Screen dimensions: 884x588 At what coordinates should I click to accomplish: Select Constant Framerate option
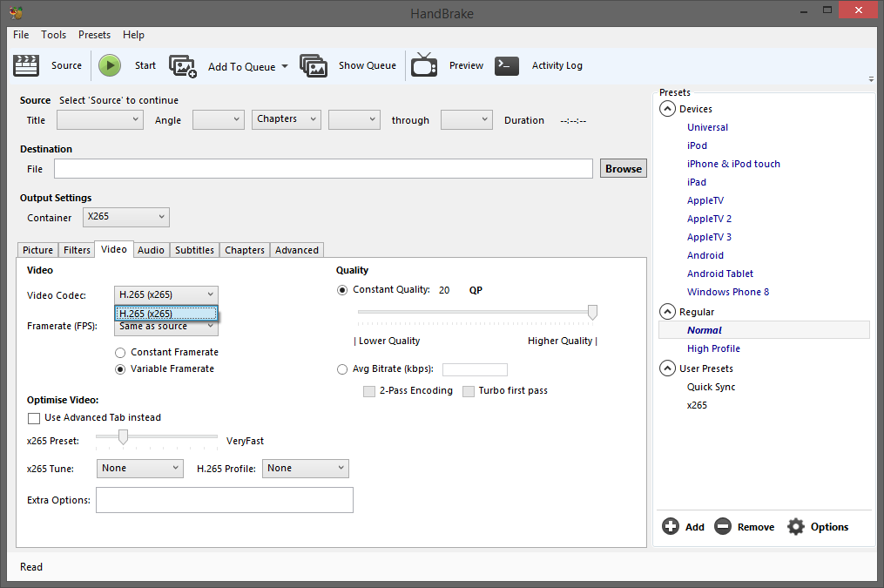pyautogui.click(x=120, y=352)
